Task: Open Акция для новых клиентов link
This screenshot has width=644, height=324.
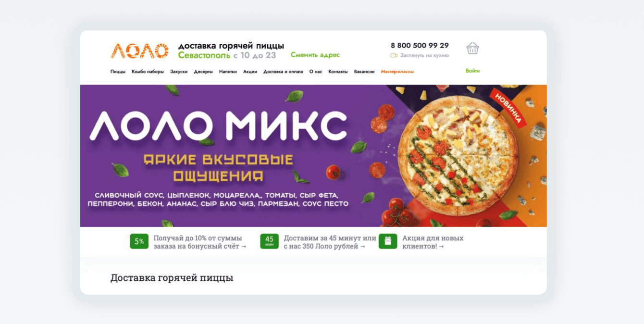Action: pyautogui.click(x=433, y=242)
